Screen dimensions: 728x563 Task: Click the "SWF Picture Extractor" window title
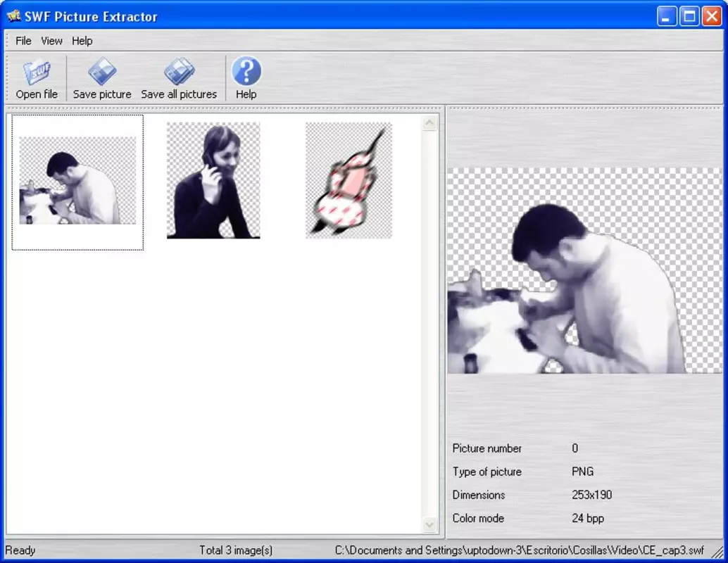coord(91,17)
